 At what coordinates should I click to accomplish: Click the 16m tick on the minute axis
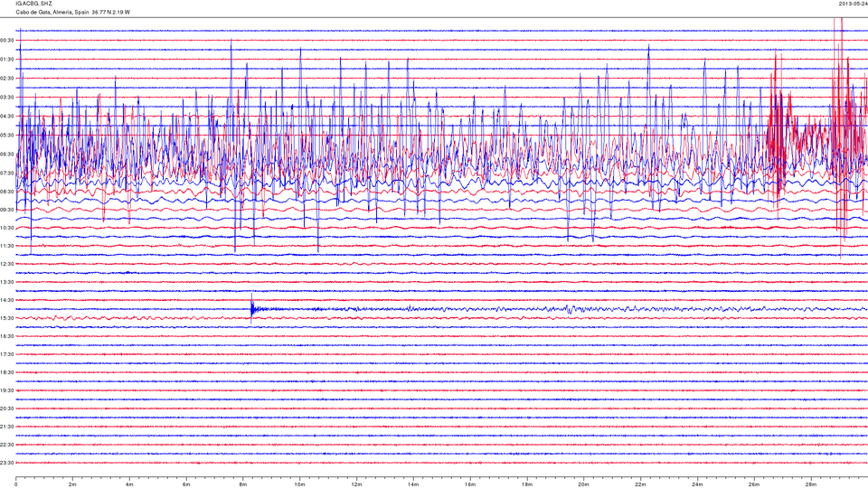(470, 484)
